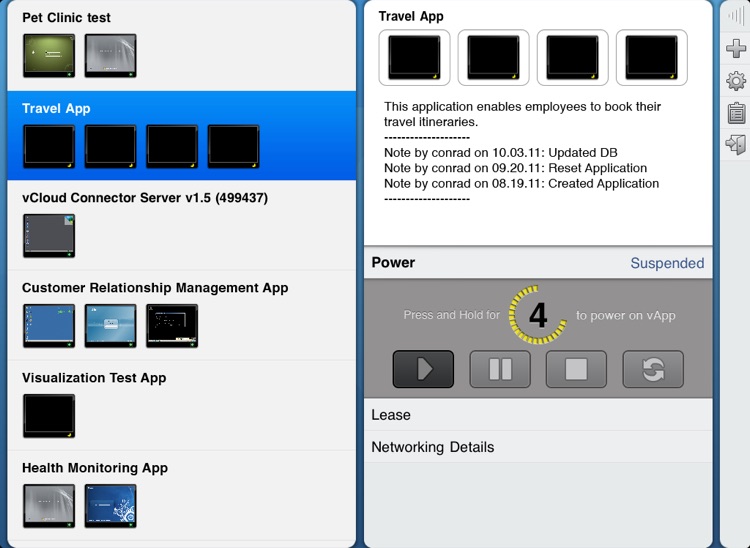Viewport: 750px width, 548px height.
Task: Power on the vApp with the play button
Action: 423,369
